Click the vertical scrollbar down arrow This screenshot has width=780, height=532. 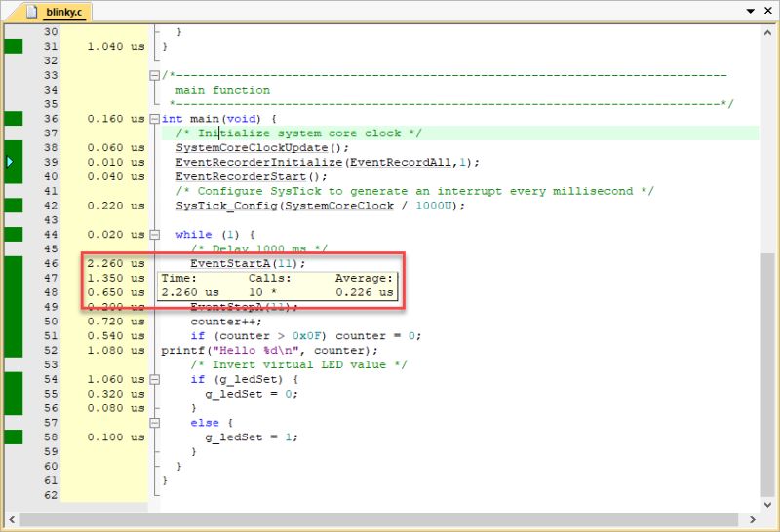(767, 505)
